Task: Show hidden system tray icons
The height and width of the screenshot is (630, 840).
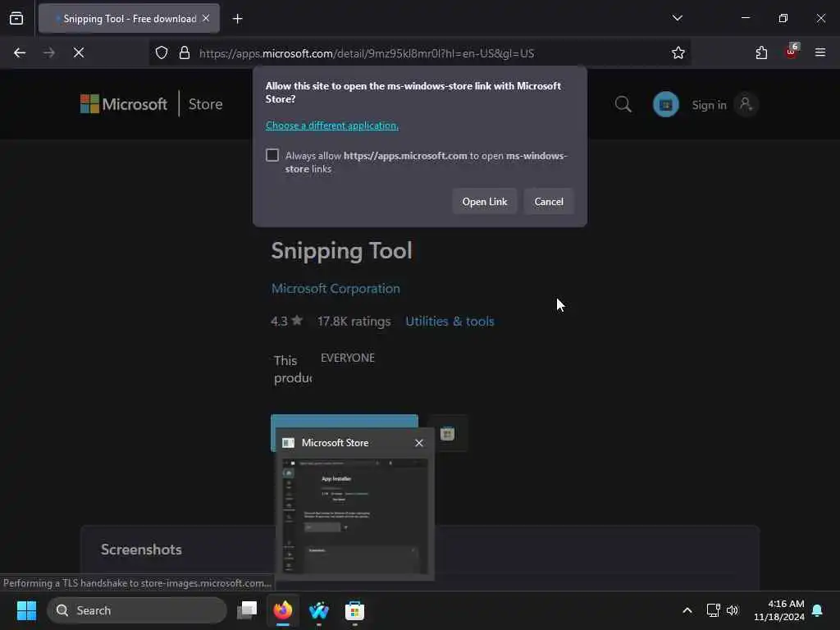Action: point(687,610)
